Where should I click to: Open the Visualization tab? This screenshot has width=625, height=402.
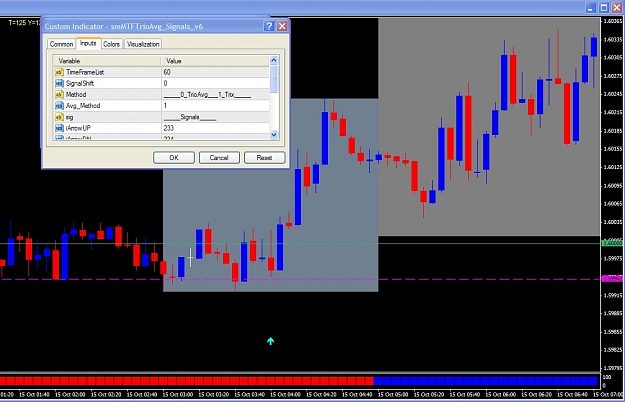(x=143, y=44)
